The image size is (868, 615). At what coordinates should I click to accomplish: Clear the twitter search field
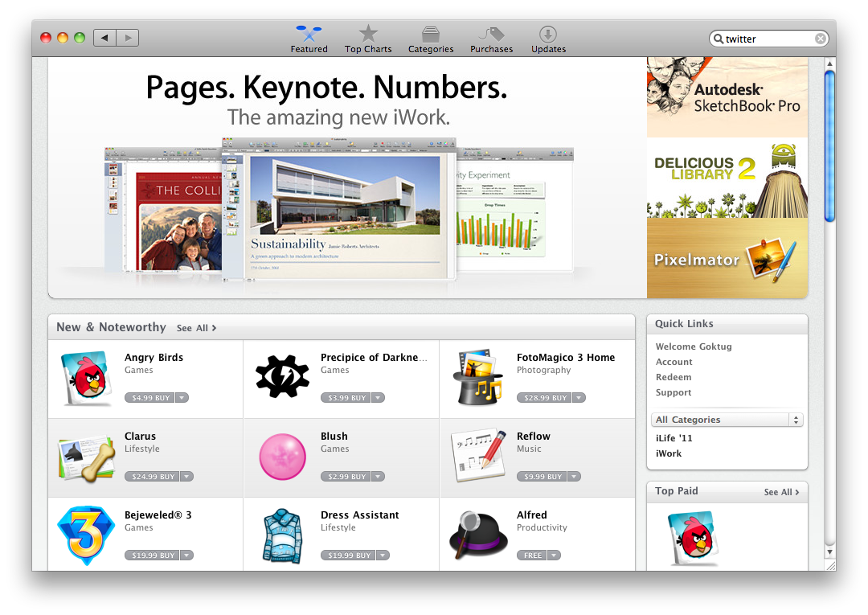click(x=820, y=39)
